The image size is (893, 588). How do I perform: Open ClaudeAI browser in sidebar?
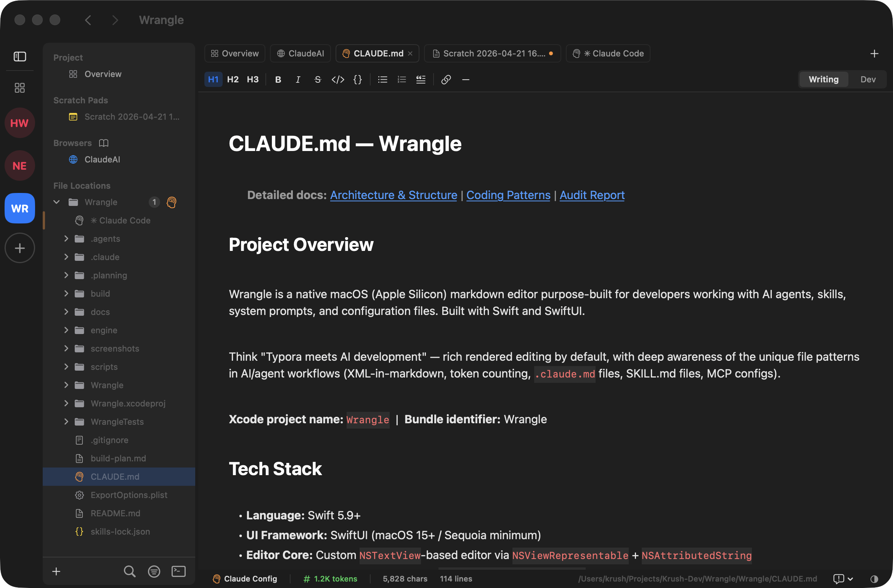[119, 159]
